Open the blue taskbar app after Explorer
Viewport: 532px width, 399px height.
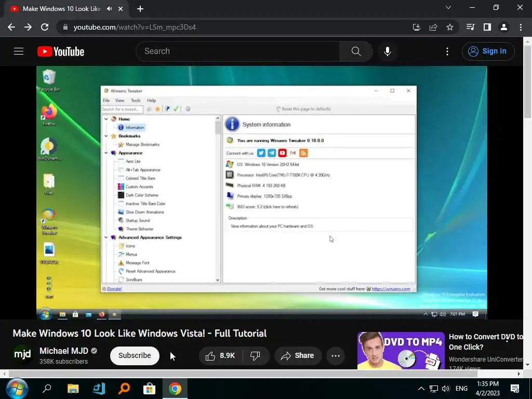[x=99, y=389]
